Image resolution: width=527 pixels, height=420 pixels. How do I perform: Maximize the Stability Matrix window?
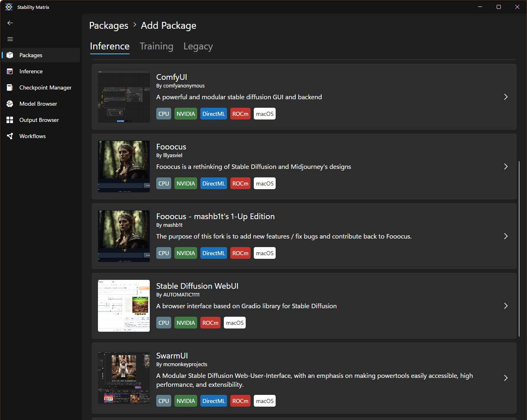(x=499, y=7)
